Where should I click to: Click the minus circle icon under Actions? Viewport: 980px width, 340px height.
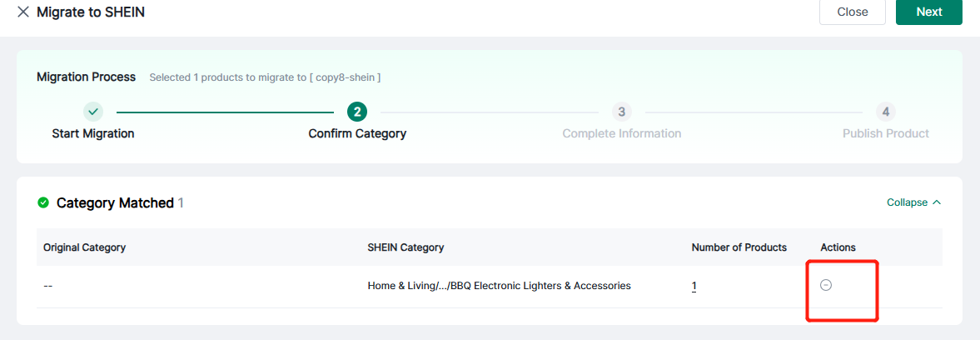click(x=826, y=285)
